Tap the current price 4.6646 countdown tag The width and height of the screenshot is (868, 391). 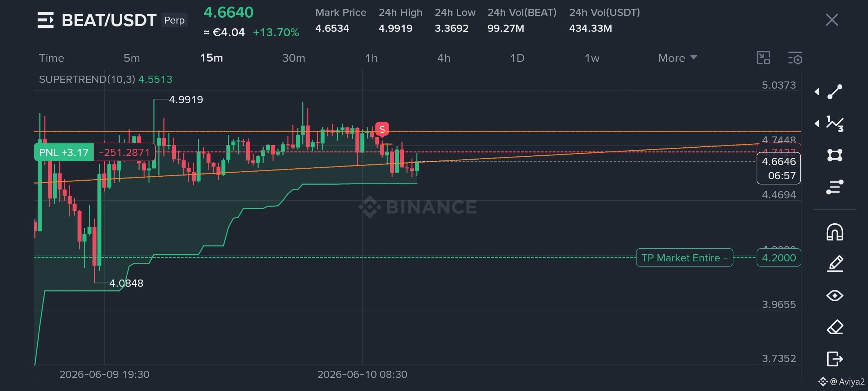pos(779,168)
